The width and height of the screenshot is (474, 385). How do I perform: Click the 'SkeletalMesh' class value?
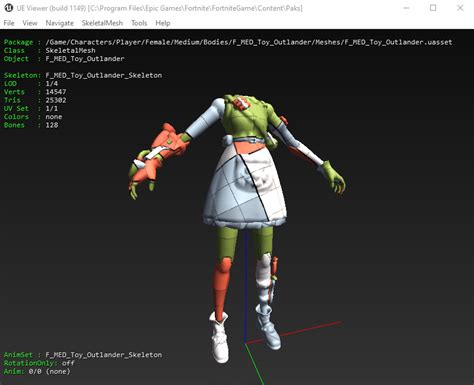70,50
